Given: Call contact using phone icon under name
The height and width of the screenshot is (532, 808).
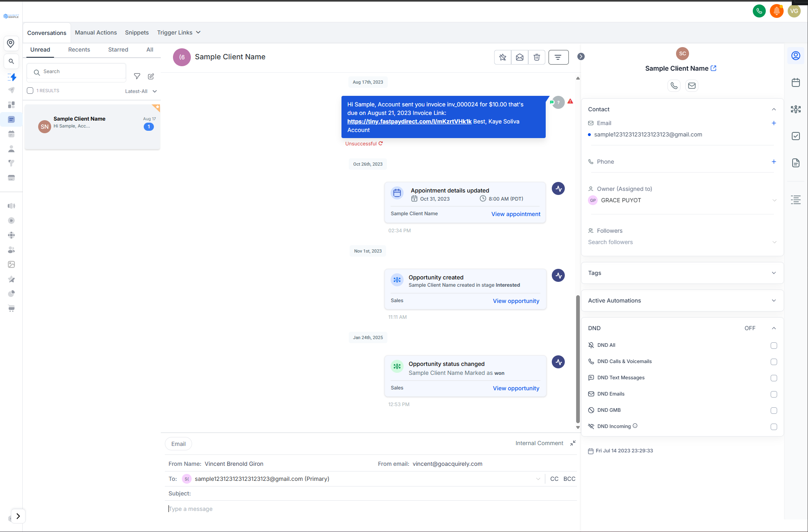Looking at the screenshot, I should 674,86.
